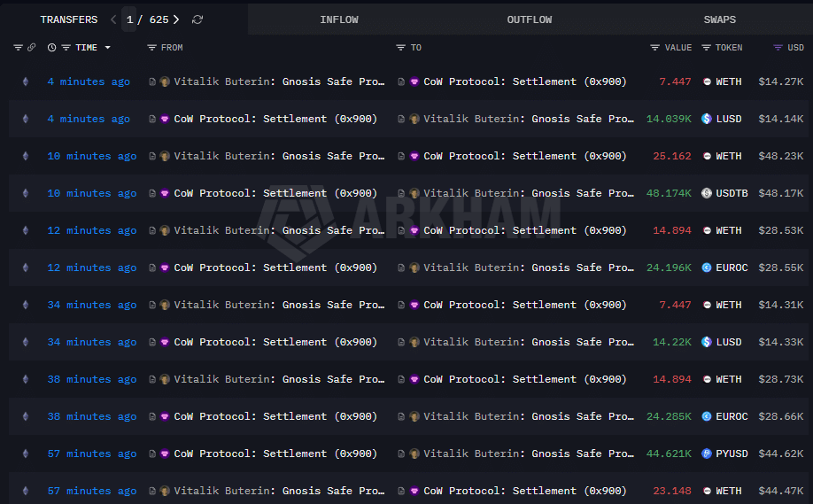Click the chain link filter icon in header
This screenshot has height=504, width=813.
[32, 48]
